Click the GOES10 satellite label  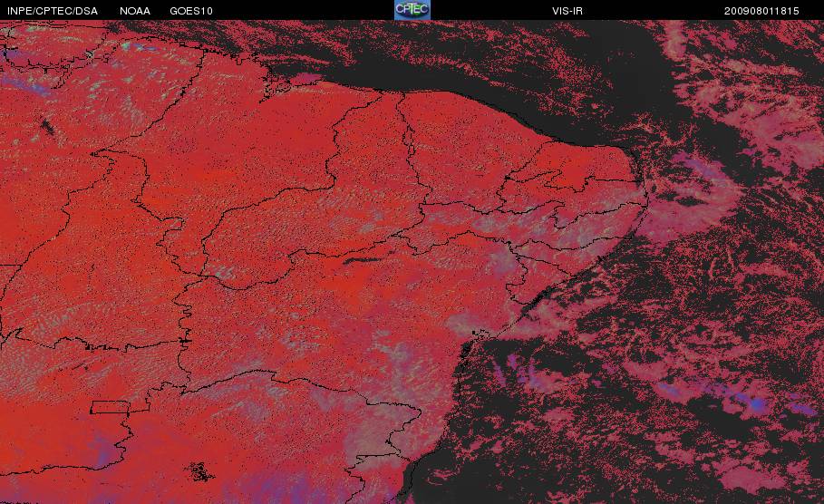point(190,11)
